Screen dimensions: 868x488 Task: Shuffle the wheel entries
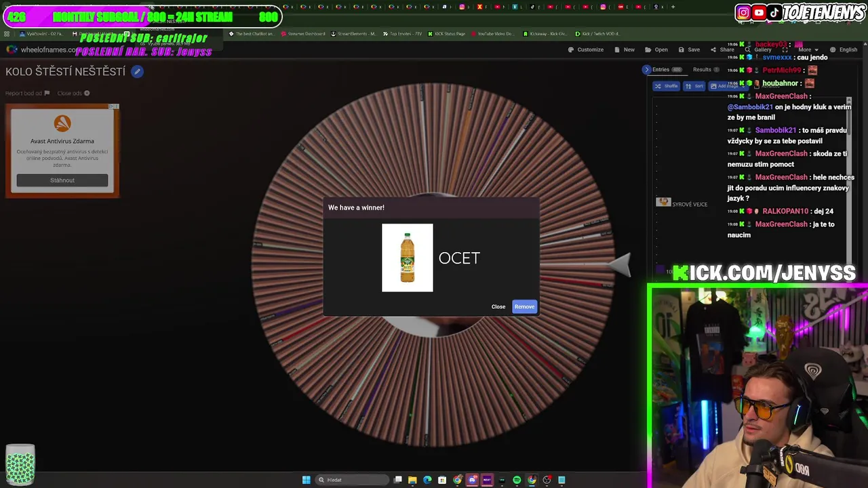pyautogui.click(x=667, y=86)
